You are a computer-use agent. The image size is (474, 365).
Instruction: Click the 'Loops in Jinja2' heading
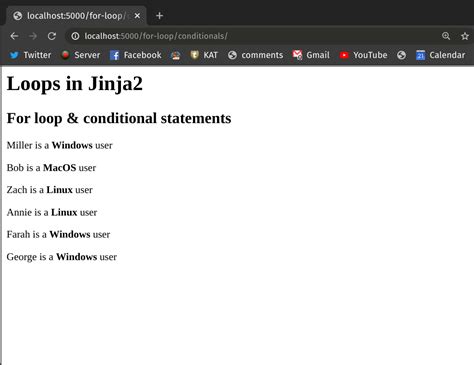click(75, 83)
